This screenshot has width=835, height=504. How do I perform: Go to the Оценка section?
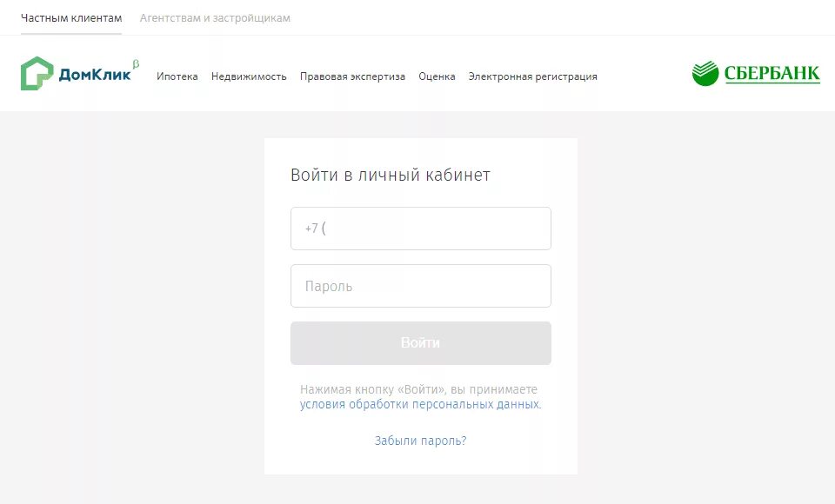tap(437, 76)
